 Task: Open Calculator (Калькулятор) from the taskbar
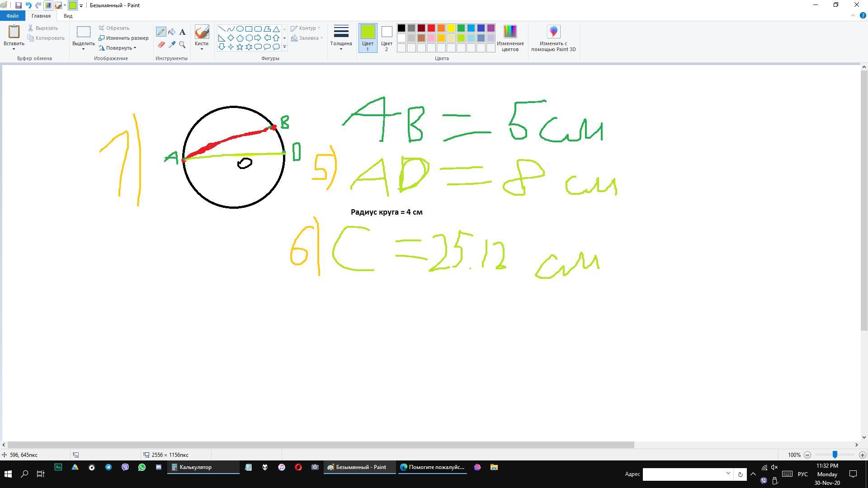tap(203, 467)
